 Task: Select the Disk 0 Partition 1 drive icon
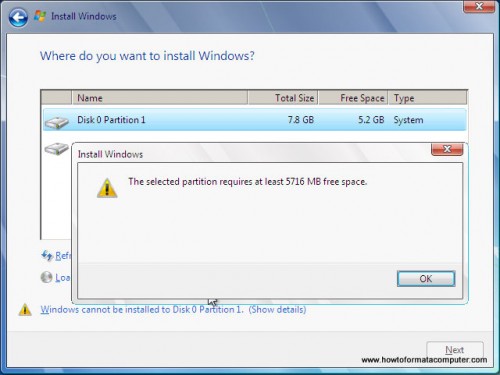(x=57, y=122)
